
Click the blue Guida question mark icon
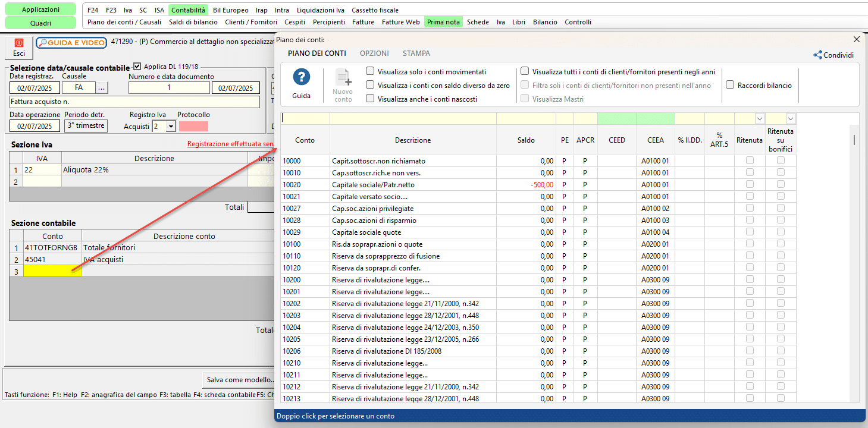(x=302, y=77)
